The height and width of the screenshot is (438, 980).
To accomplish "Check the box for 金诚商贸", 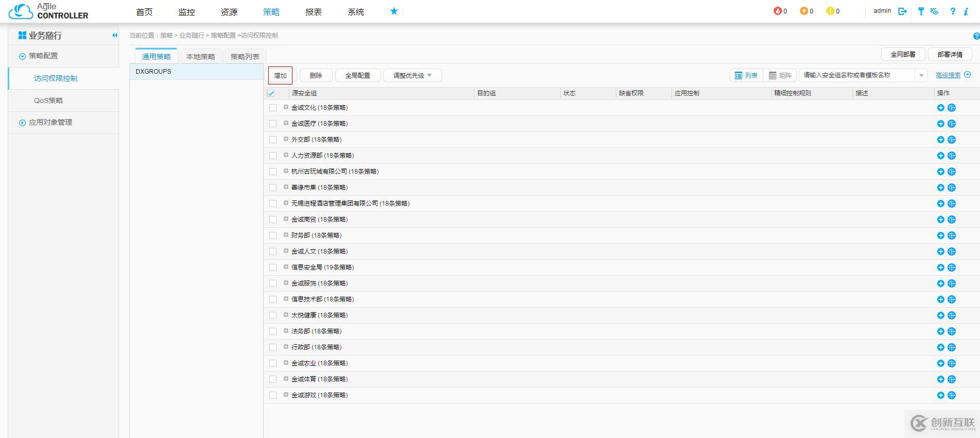I will [273, 220].
